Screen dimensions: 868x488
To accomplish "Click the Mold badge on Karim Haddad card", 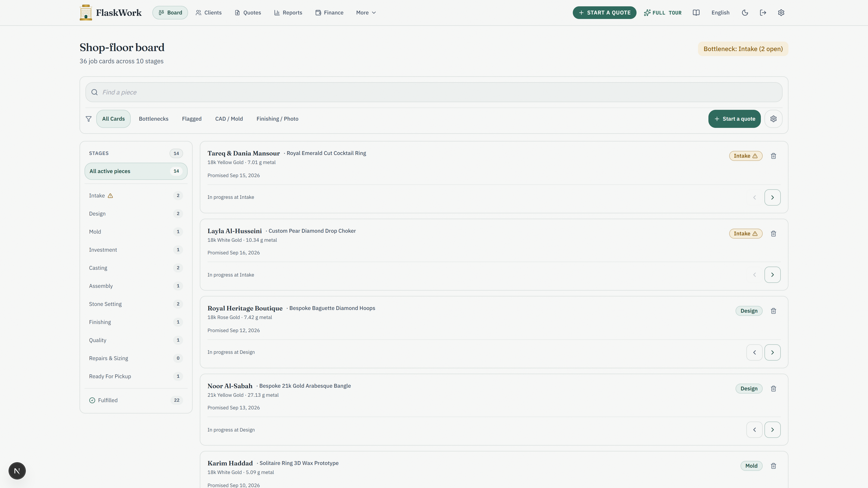I will pos(751,466).
